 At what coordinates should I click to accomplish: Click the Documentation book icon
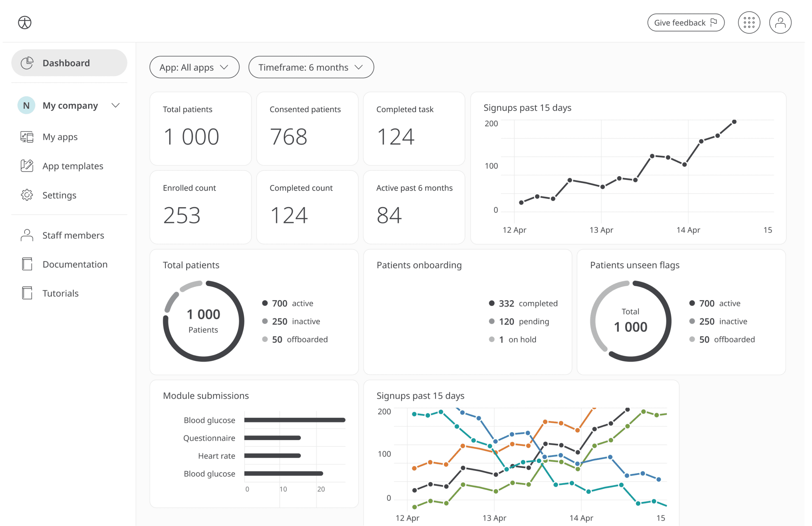coord(27,264)
